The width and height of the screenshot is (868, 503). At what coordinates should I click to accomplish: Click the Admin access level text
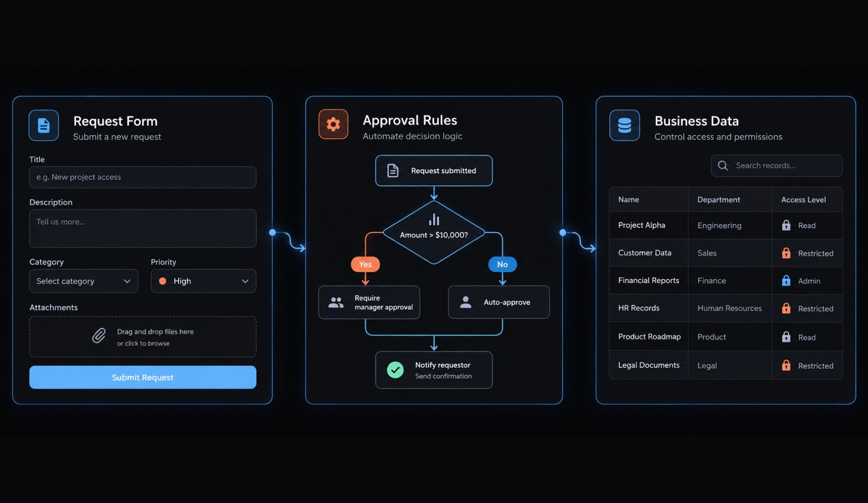(x=809, y=281)
